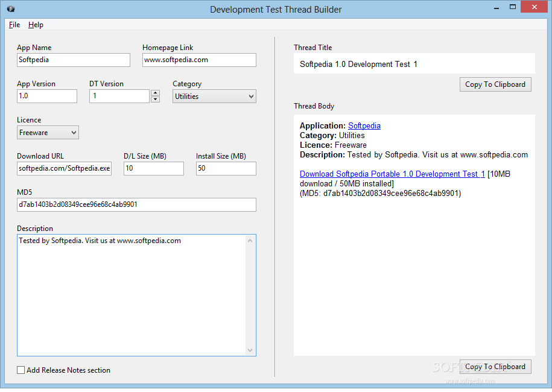Increase DT Version with up arrow
Screen dimensions: 552x392
click(x=155, y=93)
